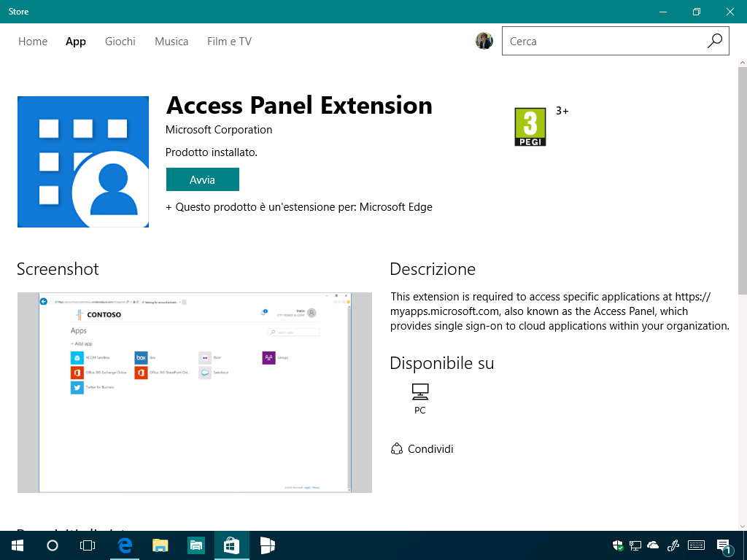Viewport: 747px width, 560px height.
Task: Click the Access Panel Extension app logo
Action: tap(83, 162)
